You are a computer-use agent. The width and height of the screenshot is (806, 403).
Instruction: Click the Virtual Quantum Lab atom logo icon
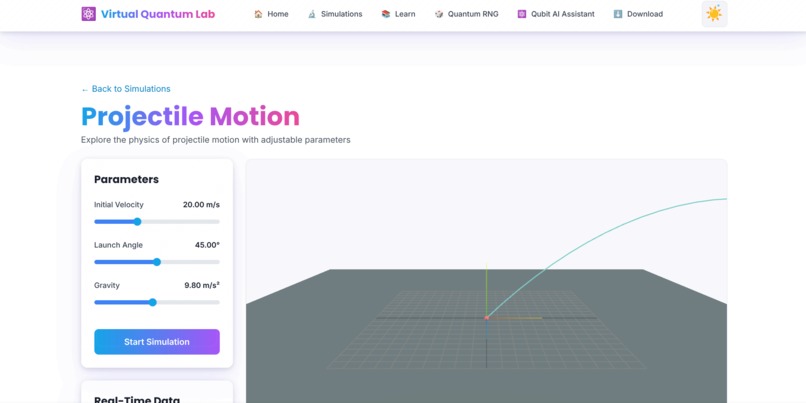[x=88, y=14]
